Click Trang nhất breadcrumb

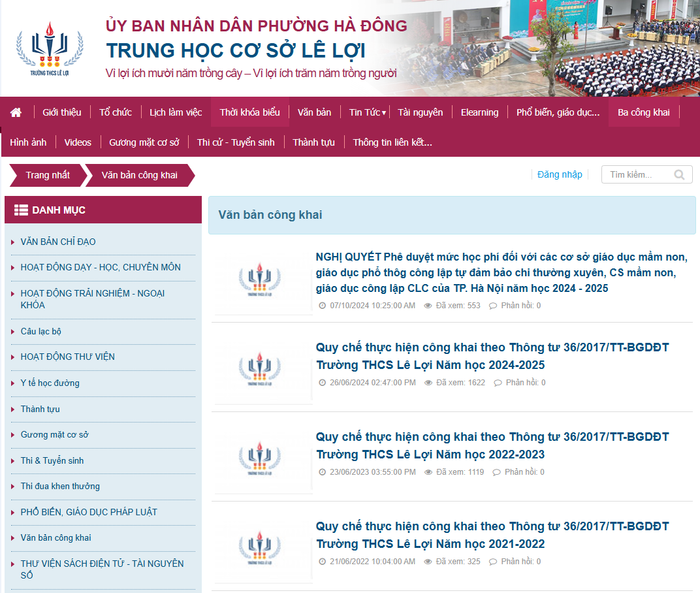pos(48,175)
